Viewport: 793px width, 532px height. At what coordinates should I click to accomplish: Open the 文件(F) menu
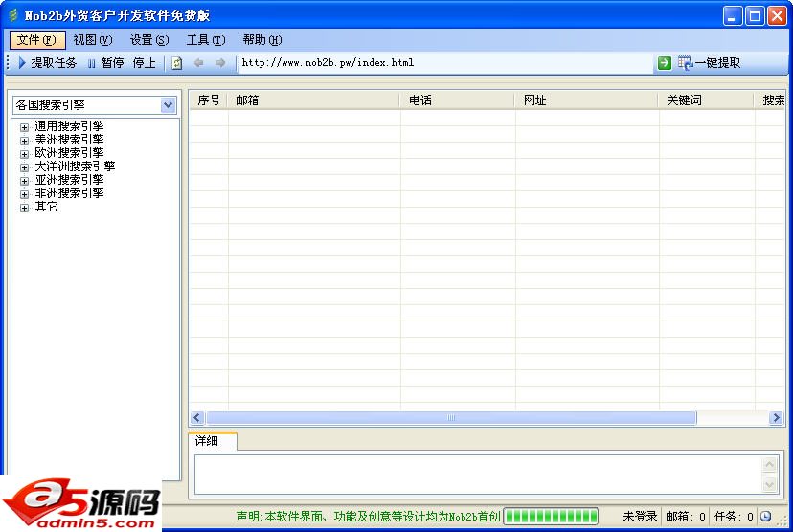(37, 40)
